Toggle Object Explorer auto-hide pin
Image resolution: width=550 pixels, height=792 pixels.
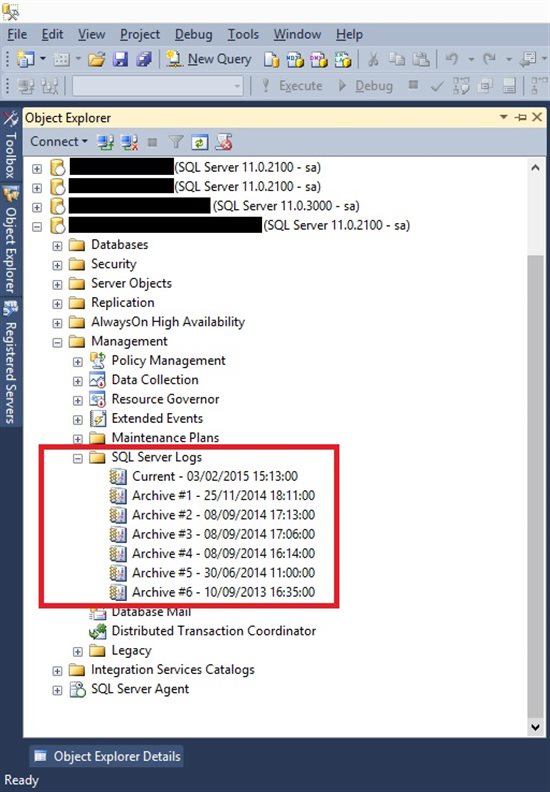[520, 117]
